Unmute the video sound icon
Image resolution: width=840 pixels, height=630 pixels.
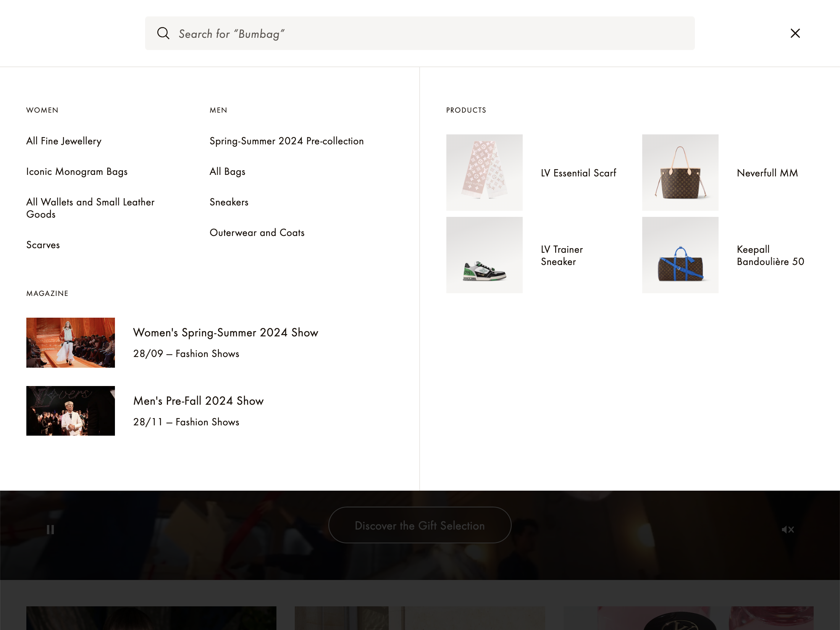click(x=788, y=530)
